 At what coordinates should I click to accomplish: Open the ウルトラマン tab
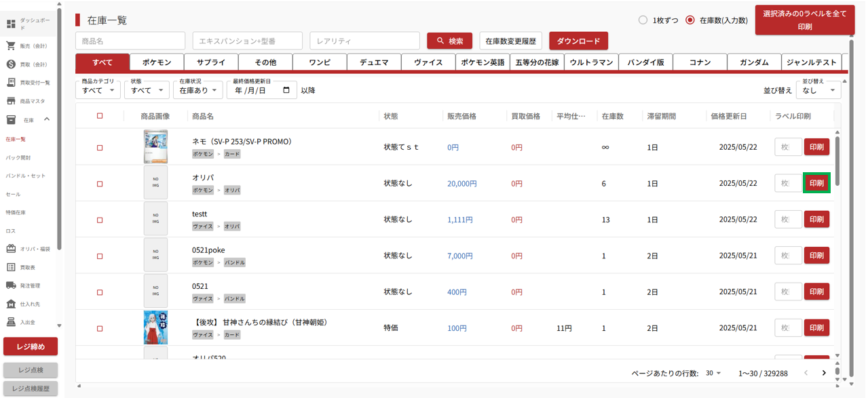(591, 62)
